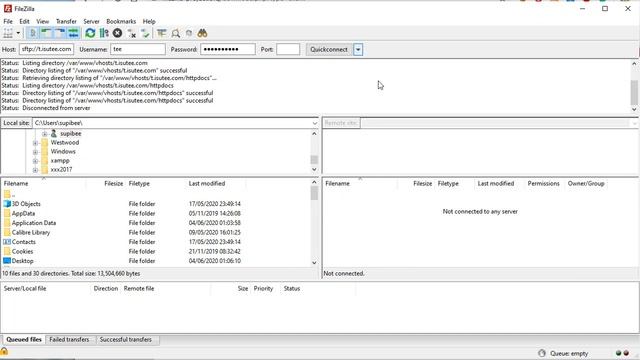Click the Quickconnect button
The image size is (640, 360).
pos(329,50)
